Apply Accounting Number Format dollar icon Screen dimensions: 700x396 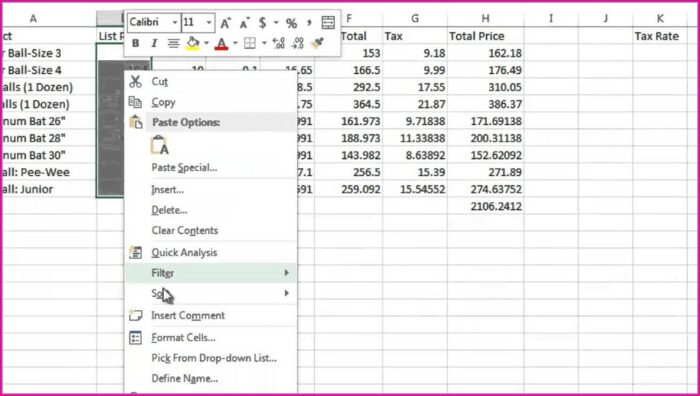click(x=262, y=23)
